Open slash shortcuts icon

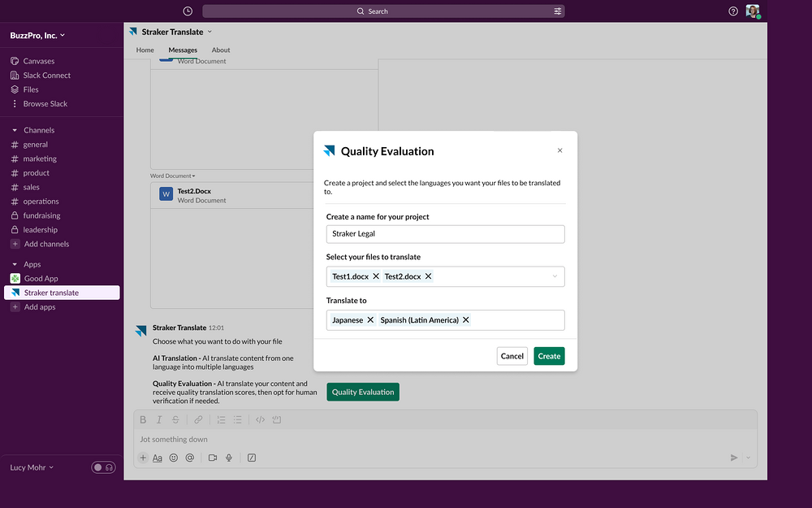(252, 458)
